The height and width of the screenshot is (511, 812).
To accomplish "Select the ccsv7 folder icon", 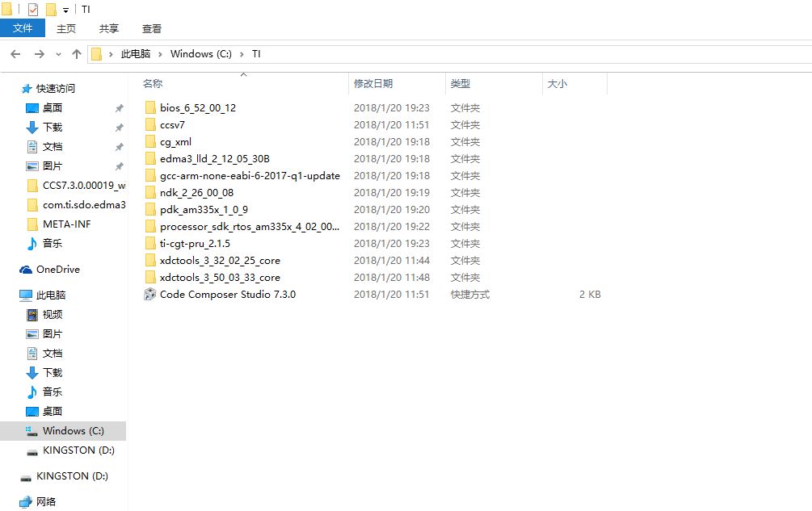I will point(150,124).
